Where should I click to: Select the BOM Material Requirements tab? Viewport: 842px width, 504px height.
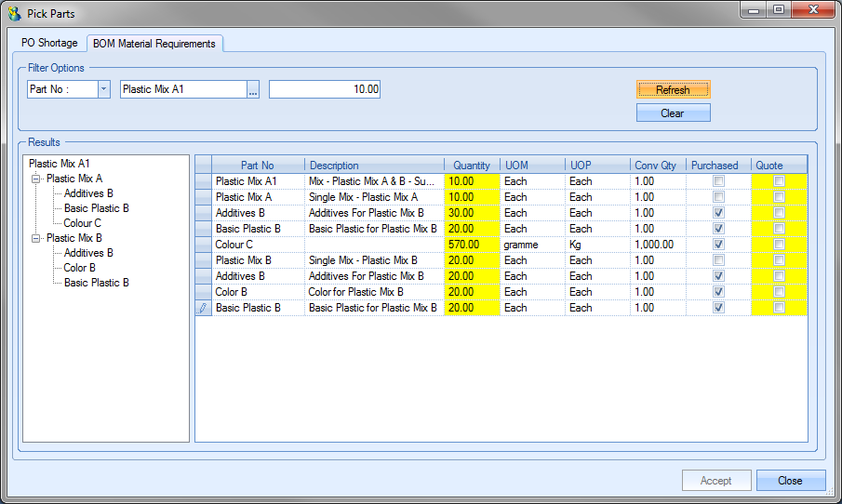pyautogui.click(x=154, y=44)
